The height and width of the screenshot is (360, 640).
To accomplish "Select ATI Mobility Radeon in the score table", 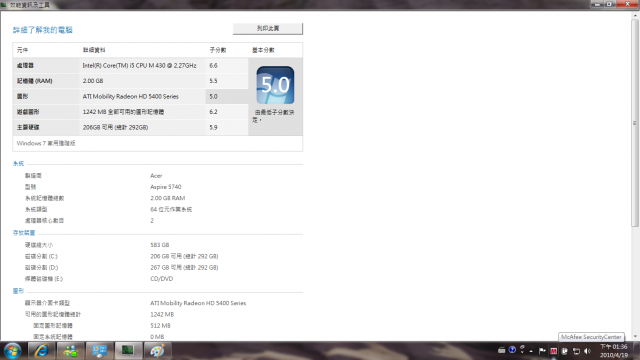I will coord(131,96).
